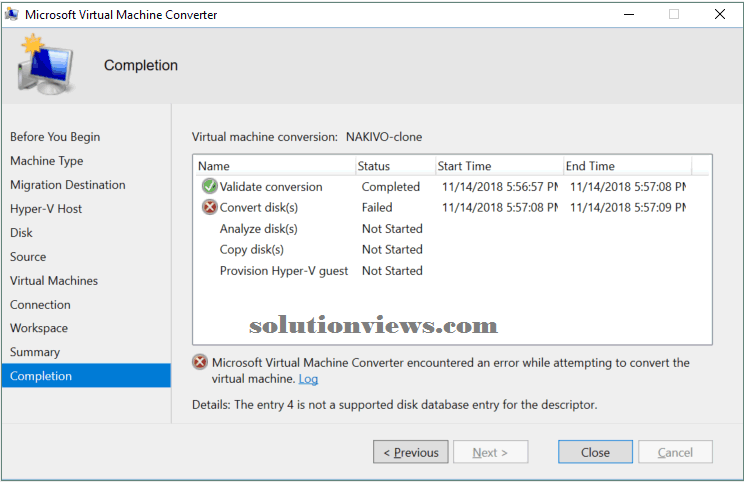The width and height of the screenshot is (744, 482).
Task: Click the green checkmark icon beside Validate conversion
Action: click(x=209, y=186)
